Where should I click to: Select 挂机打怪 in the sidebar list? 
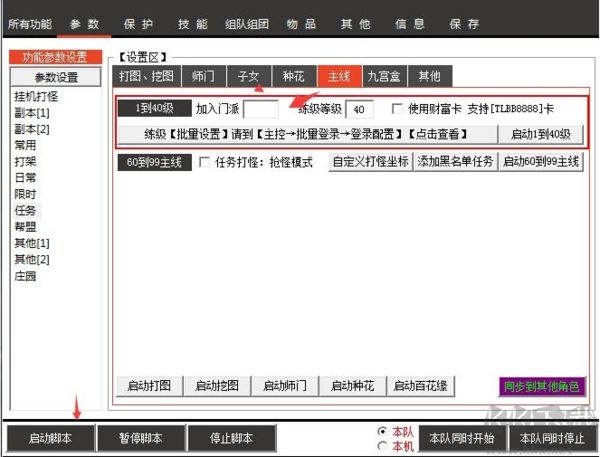click(x=36, y=96)
